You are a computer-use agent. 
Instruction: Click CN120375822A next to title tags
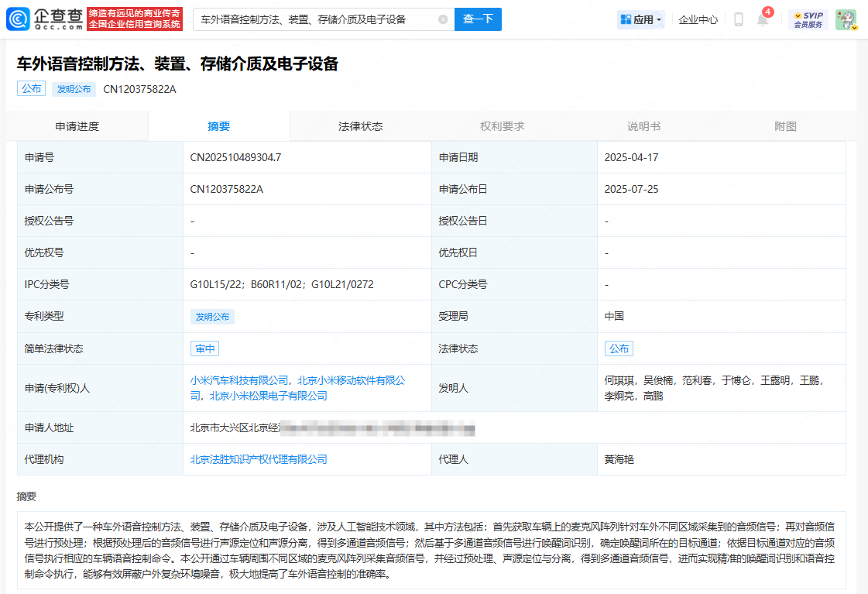139,89
